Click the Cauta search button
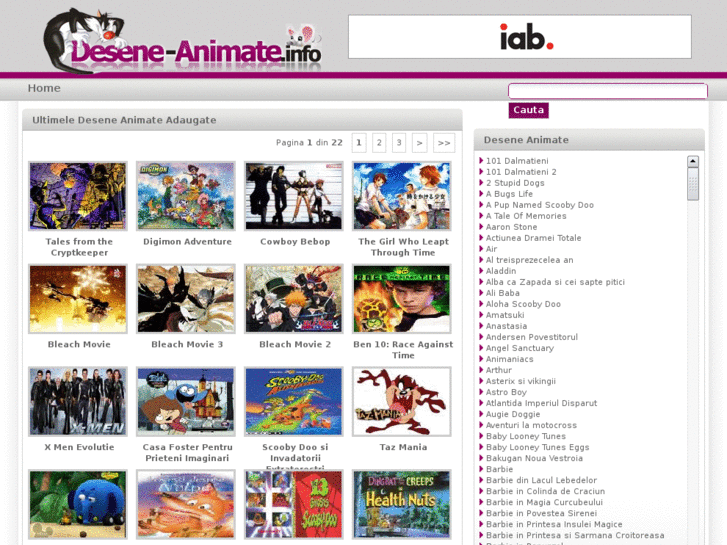Image resolution: width=727 pixels, height=545 pixels. click(529, 110)
